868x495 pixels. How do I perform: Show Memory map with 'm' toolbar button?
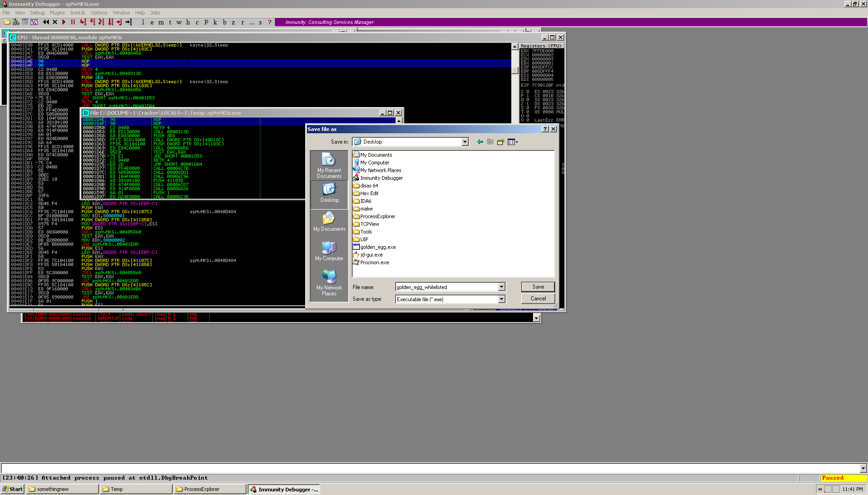[x=161, y=22]
